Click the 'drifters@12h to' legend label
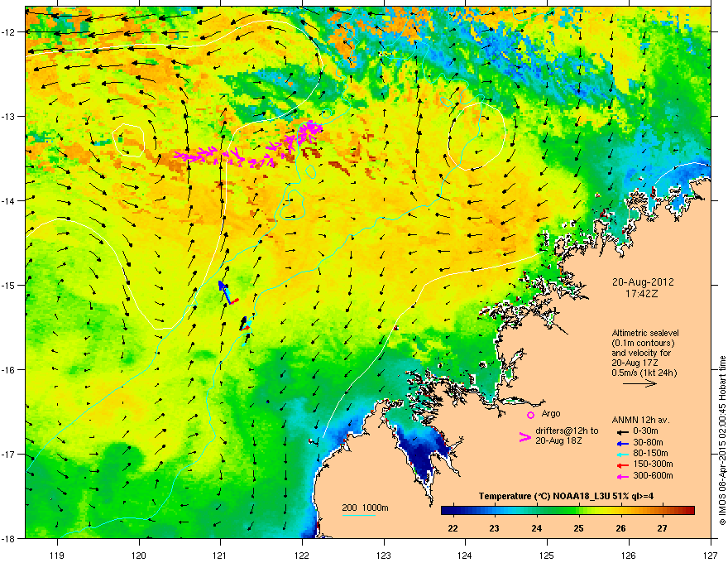 [x=567, y=431]
